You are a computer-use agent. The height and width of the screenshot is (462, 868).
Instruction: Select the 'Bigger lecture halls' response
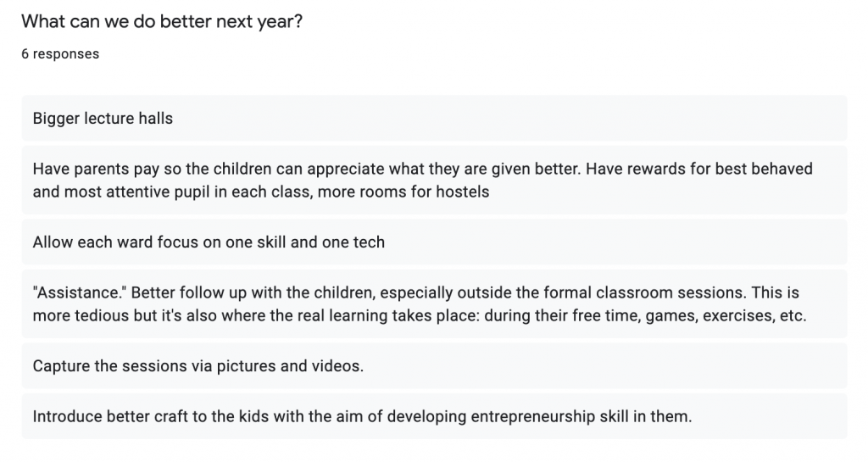[x=434, y=118]
